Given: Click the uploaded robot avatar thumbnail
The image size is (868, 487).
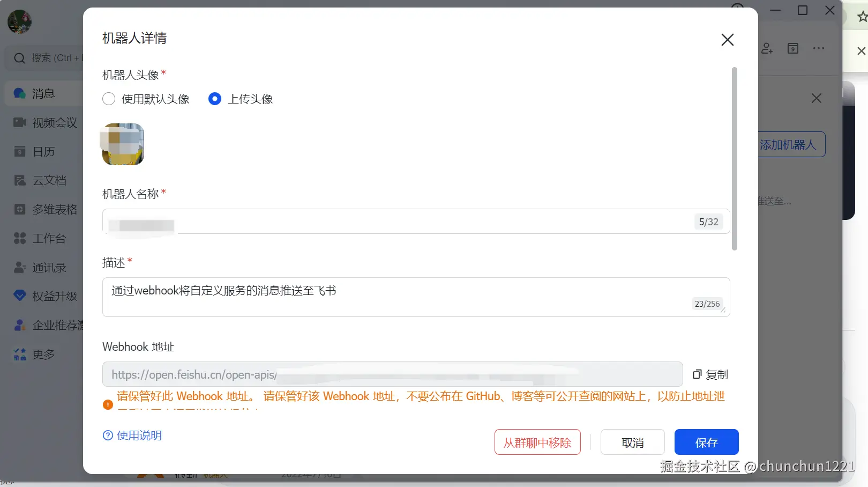Looking at the screenshot, I should (123, 144).
